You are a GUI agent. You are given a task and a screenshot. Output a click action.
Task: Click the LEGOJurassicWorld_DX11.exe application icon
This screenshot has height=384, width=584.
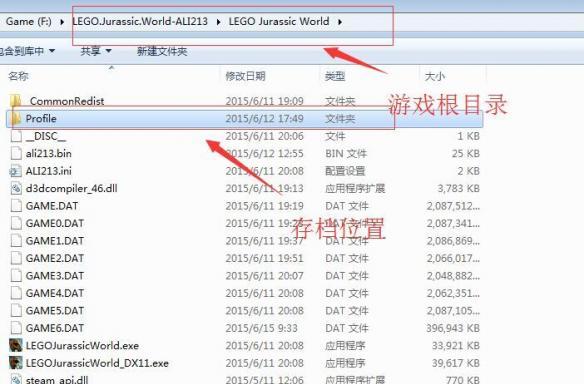coord(16,363)
